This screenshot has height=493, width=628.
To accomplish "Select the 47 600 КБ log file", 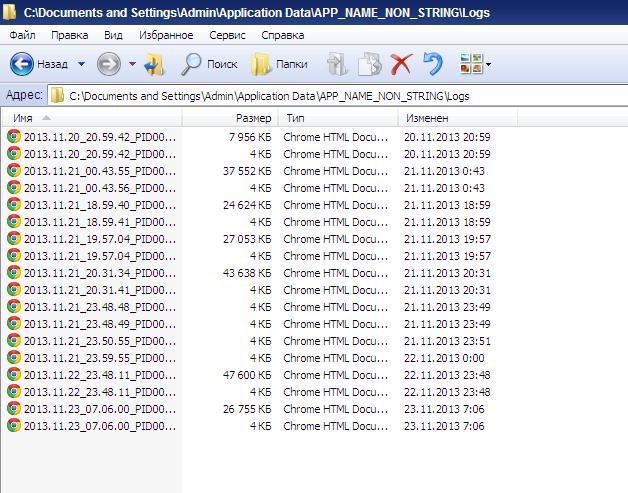I will point(99,375).
